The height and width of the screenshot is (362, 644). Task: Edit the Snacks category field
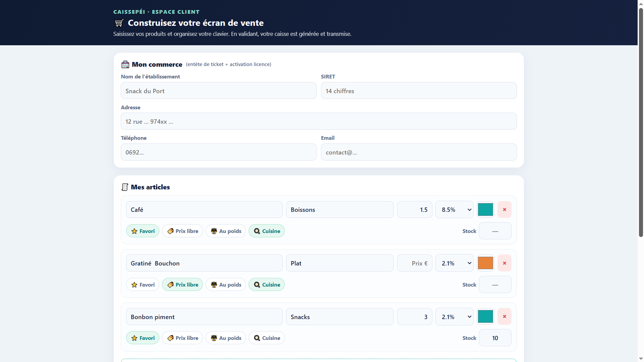tap(340, 316)
